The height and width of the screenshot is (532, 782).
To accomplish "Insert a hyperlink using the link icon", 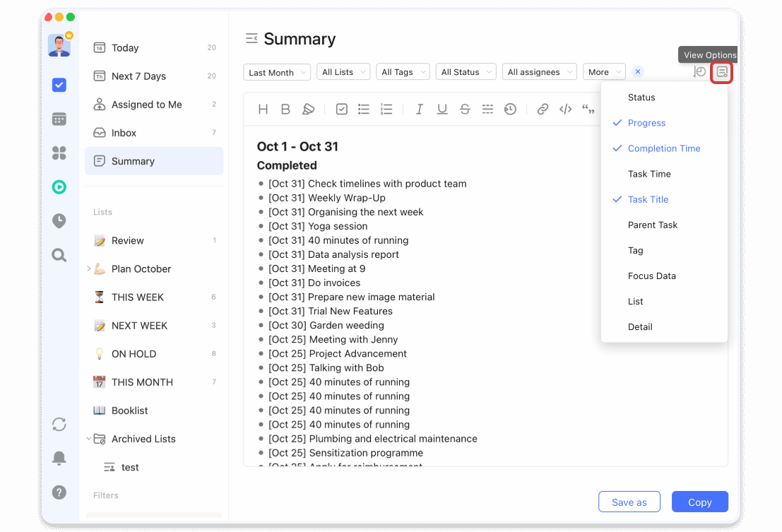I will (542, 109).
